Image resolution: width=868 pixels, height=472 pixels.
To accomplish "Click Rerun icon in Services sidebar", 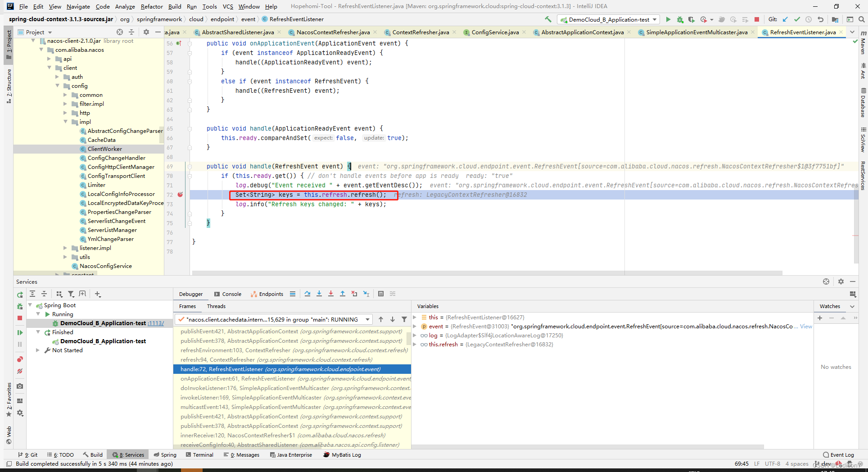I will point(20,295).
